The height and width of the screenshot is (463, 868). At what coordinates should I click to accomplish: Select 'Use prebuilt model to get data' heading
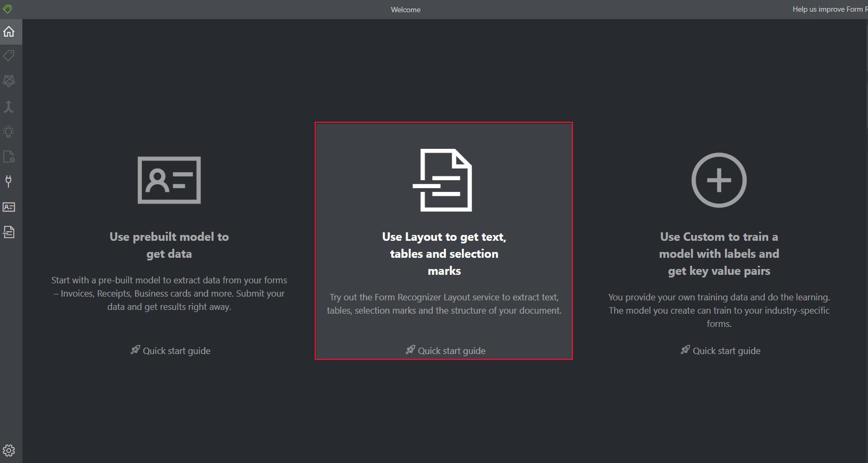point(169,245)
